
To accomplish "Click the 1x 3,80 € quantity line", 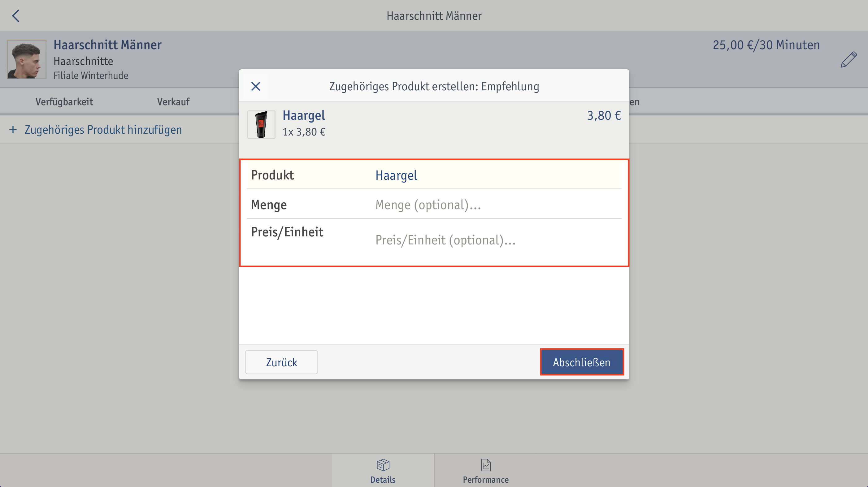I will (304, 132).
